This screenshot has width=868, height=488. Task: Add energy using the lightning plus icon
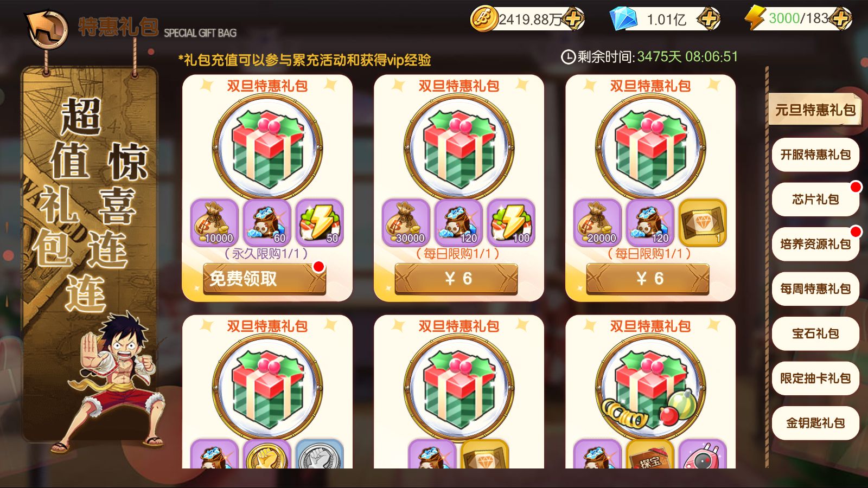(840, 20)
